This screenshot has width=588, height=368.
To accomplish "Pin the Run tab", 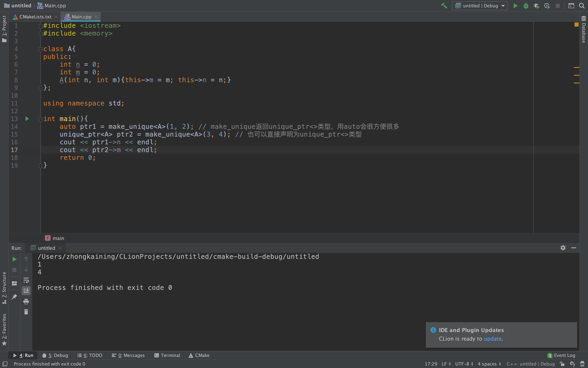I will (14, 297).
